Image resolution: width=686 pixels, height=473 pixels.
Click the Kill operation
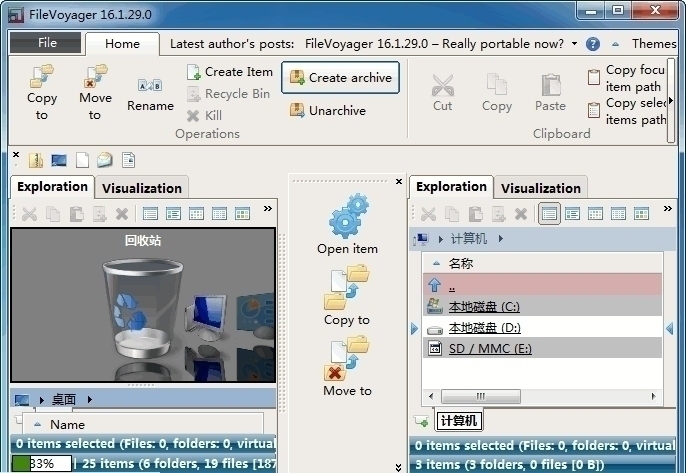[204, 116]
